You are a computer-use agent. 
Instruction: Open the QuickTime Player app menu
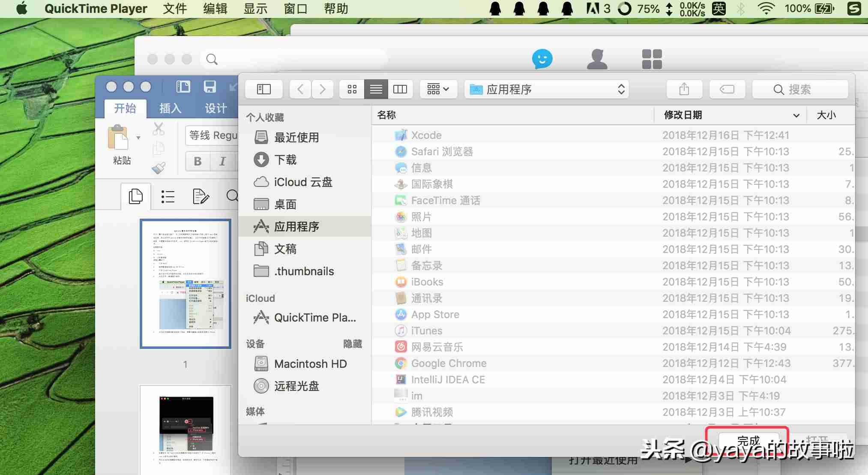[96, 9]
